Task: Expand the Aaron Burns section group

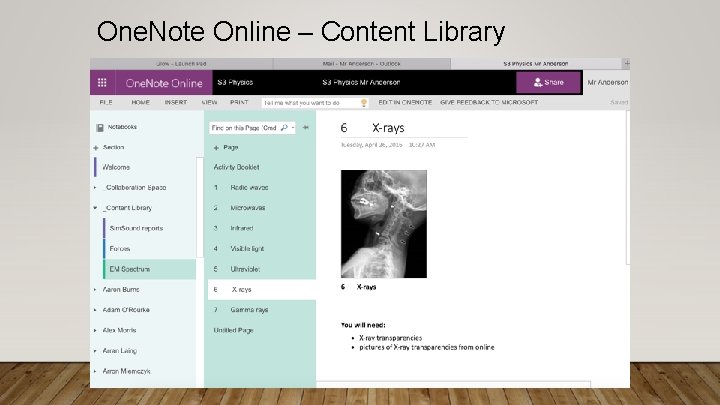Action: coord(95,290)
